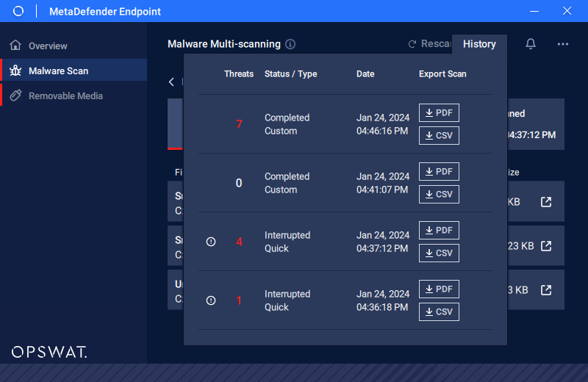Image resolution: width=588 pixels, height=382 pixels.
Task: Click the info icon next to Malware Multi-scanning
Action: tap(290, 44)
